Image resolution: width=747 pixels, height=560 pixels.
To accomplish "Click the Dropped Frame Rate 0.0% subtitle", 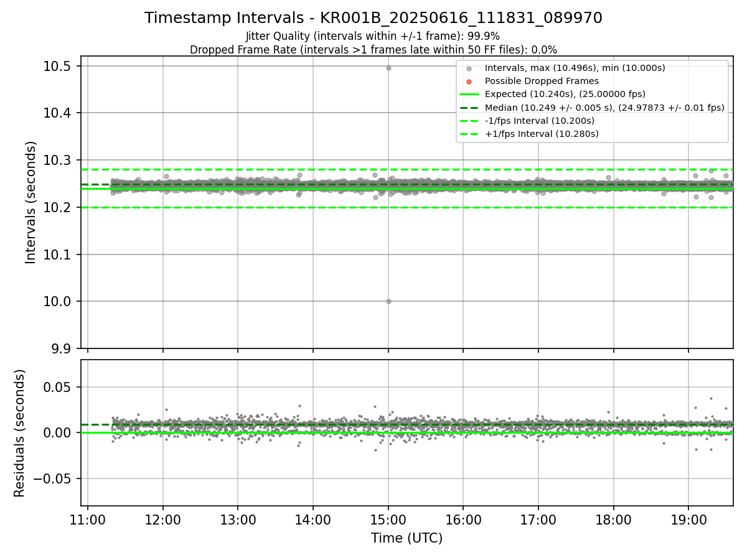I will click(374, 49).
